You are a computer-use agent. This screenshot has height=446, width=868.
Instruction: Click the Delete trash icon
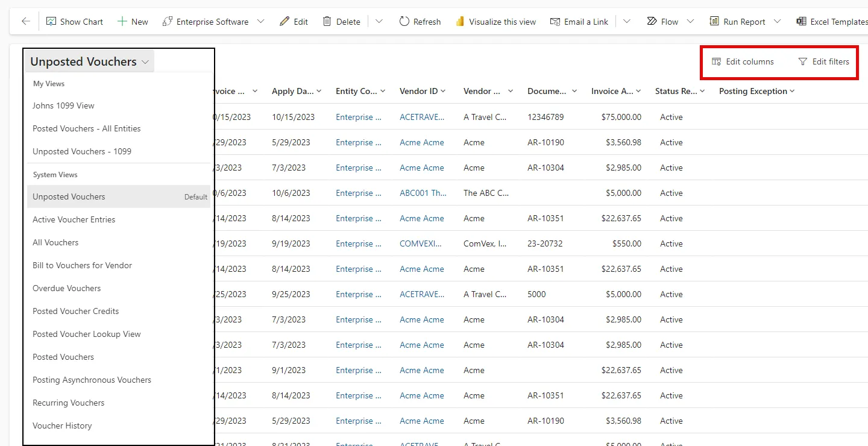coord(327,22)
